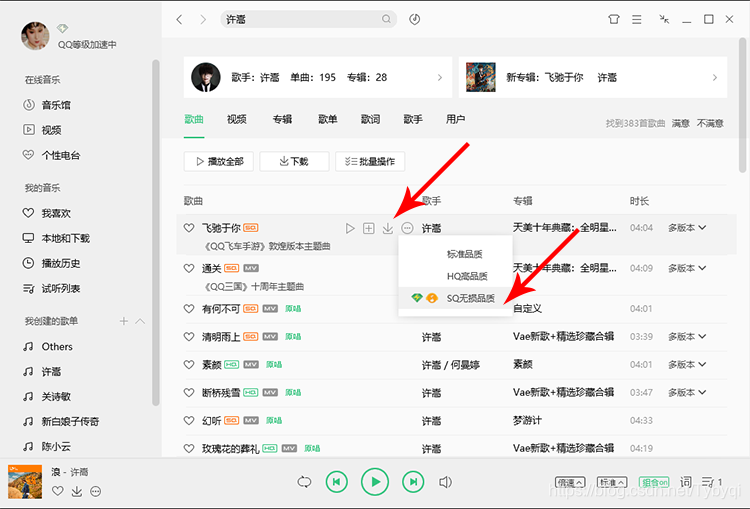Open 播放历史 in the sidebar

click(x=52, y=263)
